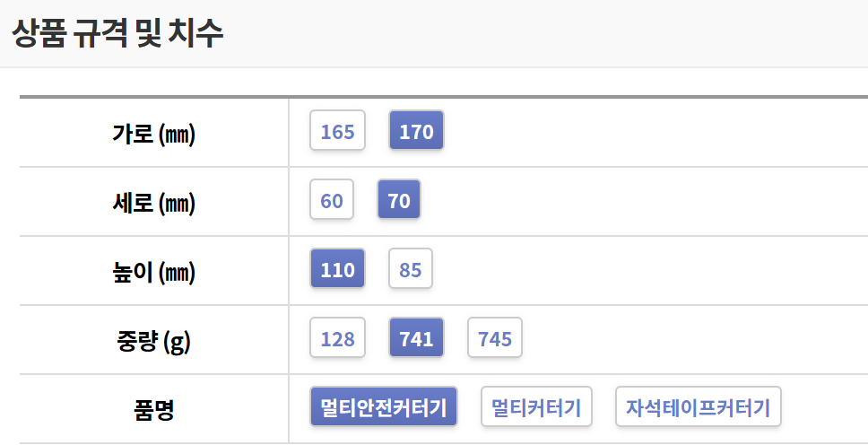Select weight 128 grams

coord(337,339)
